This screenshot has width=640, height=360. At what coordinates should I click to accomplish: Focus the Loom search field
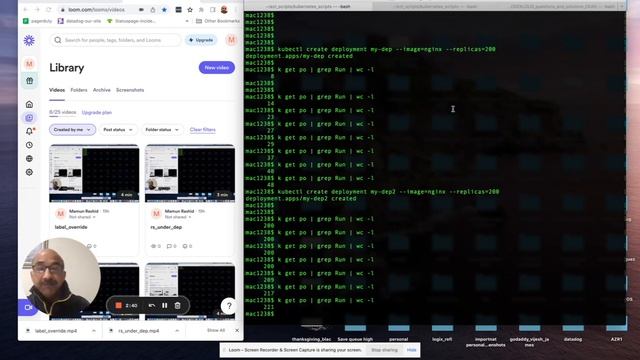(116, 40)
